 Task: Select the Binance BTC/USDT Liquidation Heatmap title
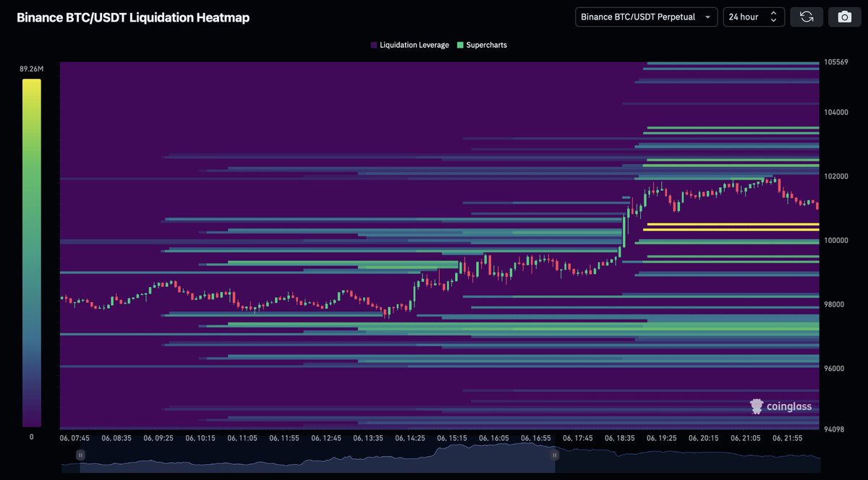coord(133,17)
